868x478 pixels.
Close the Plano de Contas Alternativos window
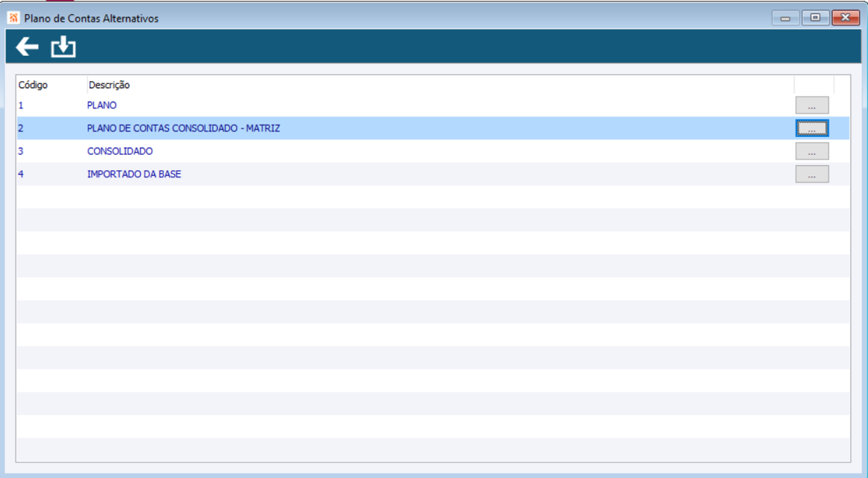click(x=845, y=18)
